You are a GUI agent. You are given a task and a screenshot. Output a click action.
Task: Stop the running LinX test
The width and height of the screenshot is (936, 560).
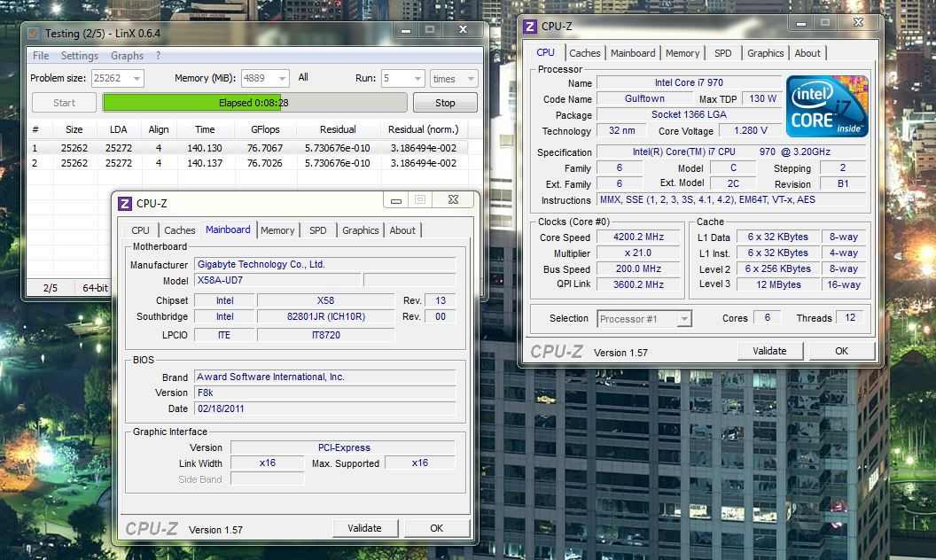click(445, 103)
